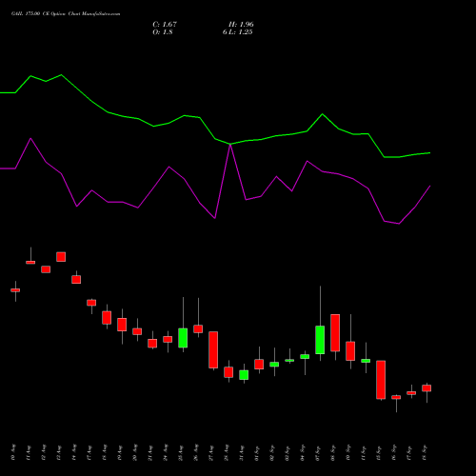Click the GAIL 175.00 CE Option chart title

66,14
